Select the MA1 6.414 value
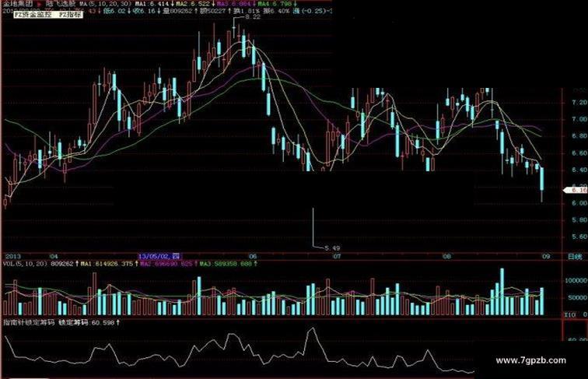Viewport: 588px width, 379px height. point(152,4)
